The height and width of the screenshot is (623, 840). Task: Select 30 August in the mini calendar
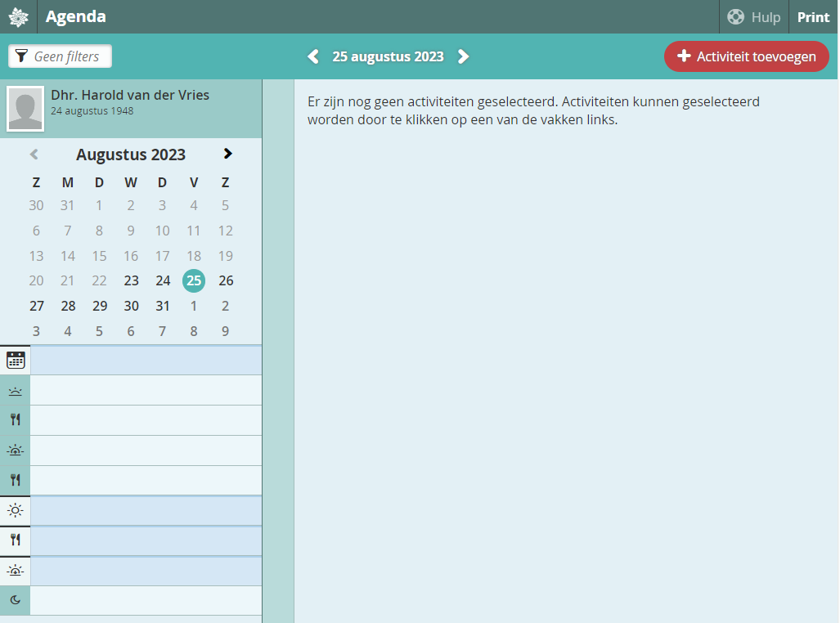[x=131, y=306]
